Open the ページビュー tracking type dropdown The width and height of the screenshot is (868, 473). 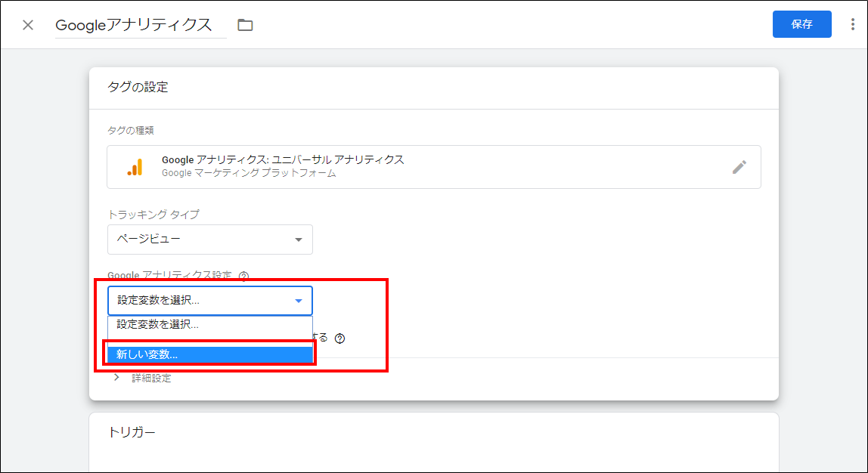click(x=209, y=240)
